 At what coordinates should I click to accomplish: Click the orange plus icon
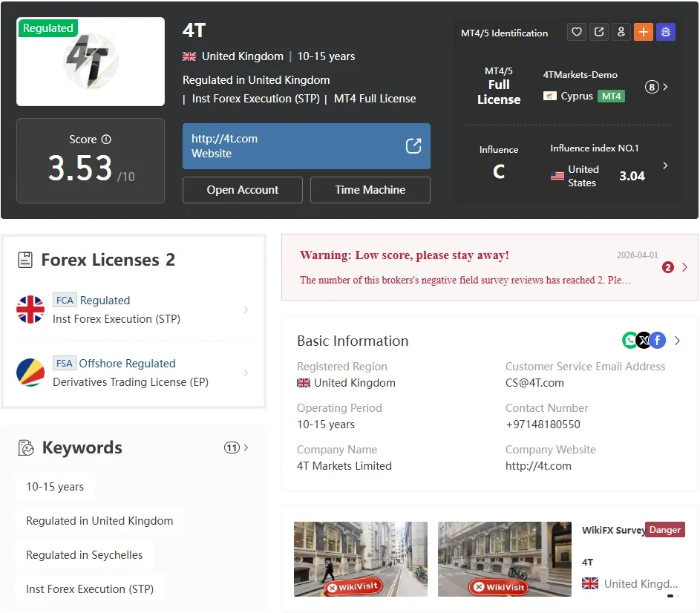(644, 32)
